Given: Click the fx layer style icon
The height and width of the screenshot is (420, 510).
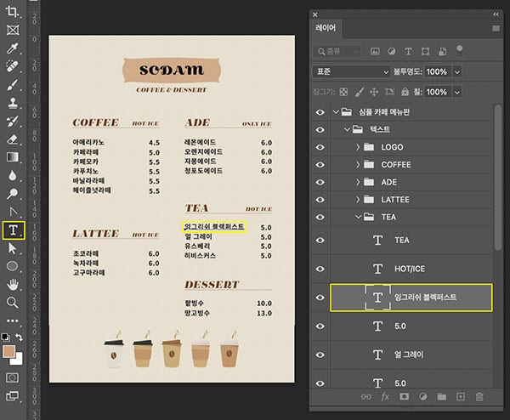Looking at the screenshot, I should 385,396.
